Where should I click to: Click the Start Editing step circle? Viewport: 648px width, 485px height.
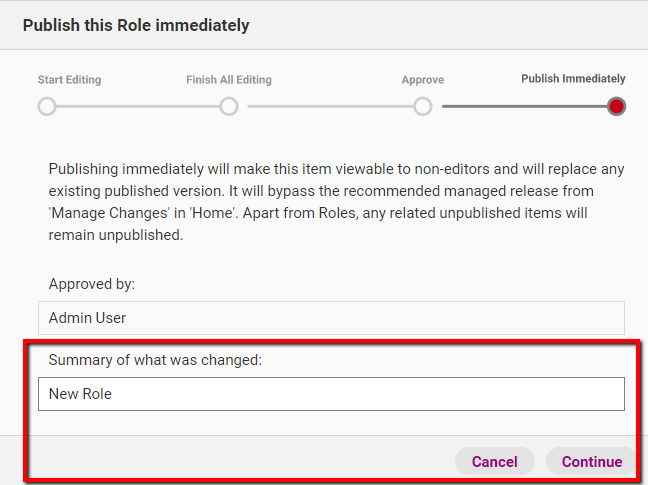[47, 107]
